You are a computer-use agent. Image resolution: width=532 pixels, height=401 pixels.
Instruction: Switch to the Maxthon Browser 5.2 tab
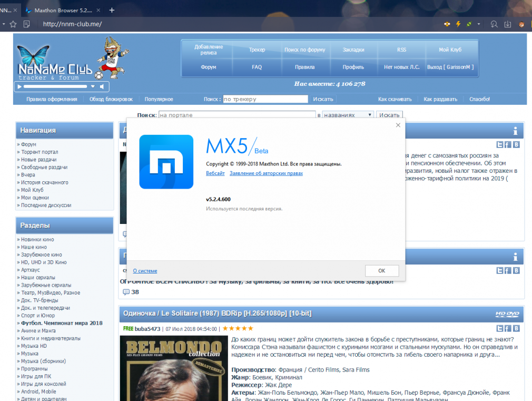(x=63, y=10)
